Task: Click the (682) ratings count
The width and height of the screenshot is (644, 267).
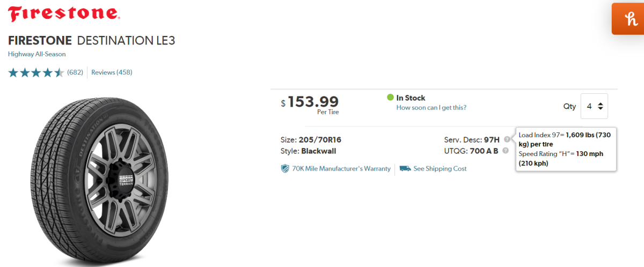Action: pos(75,72)
